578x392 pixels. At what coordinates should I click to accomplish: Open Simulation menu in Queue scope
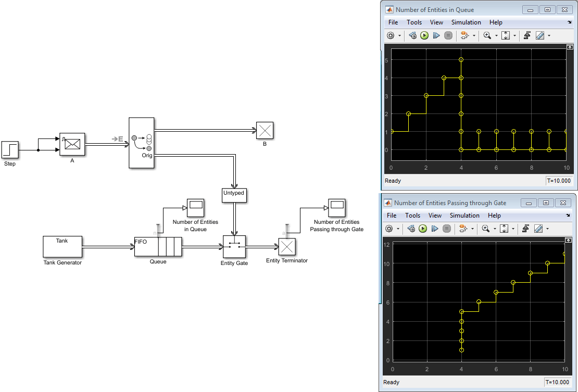coord(467,22)
